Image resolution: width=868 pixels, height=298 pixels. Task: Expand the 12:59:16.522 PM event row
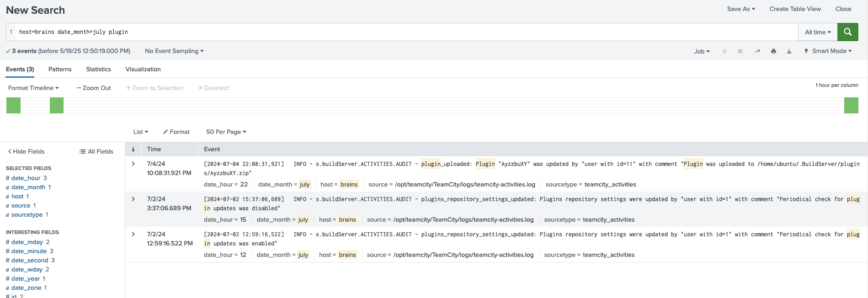(133, 234)
